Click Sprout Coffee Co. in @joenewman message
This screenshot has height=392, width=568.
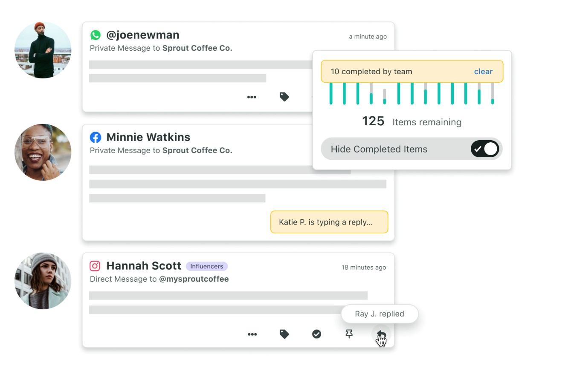197,48
